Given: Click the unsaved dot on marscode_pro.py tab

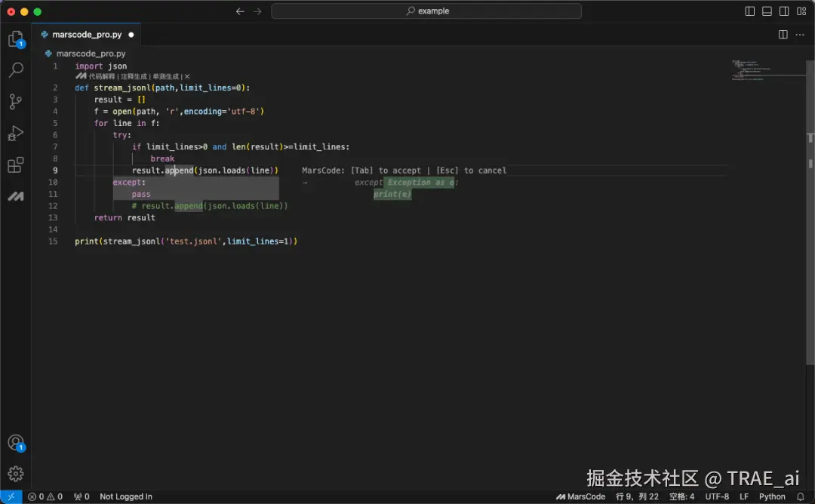Looking at the screenshot, I should 131,35.
